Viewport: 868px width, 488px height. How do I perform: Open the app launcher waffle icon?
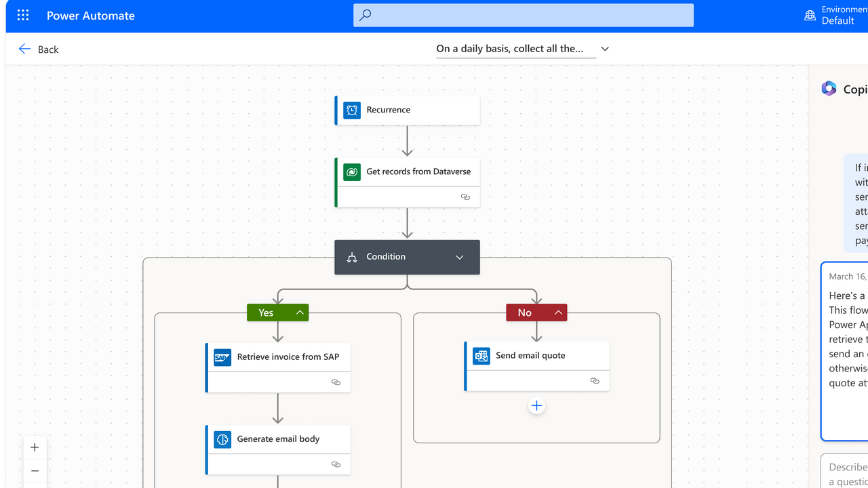tap(23, 16)
